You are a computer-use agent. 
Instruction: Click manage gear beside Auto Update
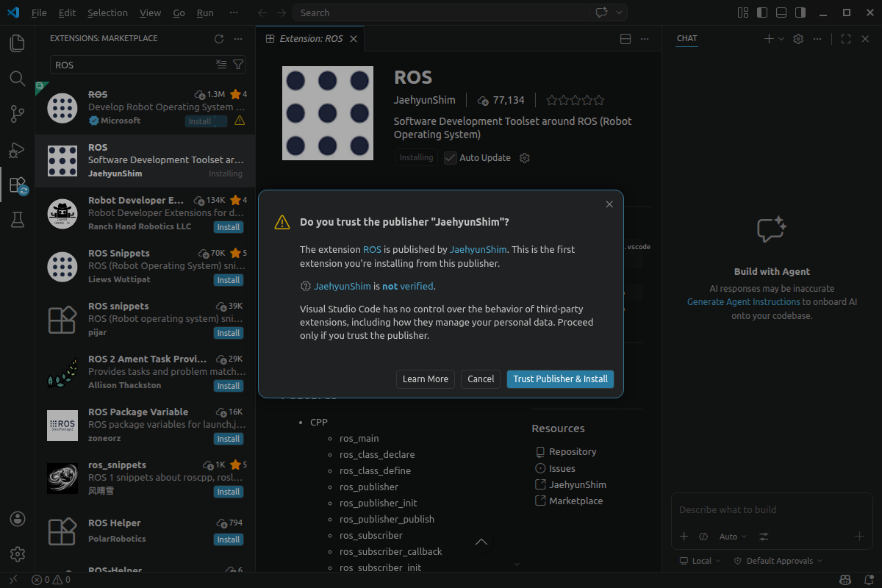click(525, 158)
